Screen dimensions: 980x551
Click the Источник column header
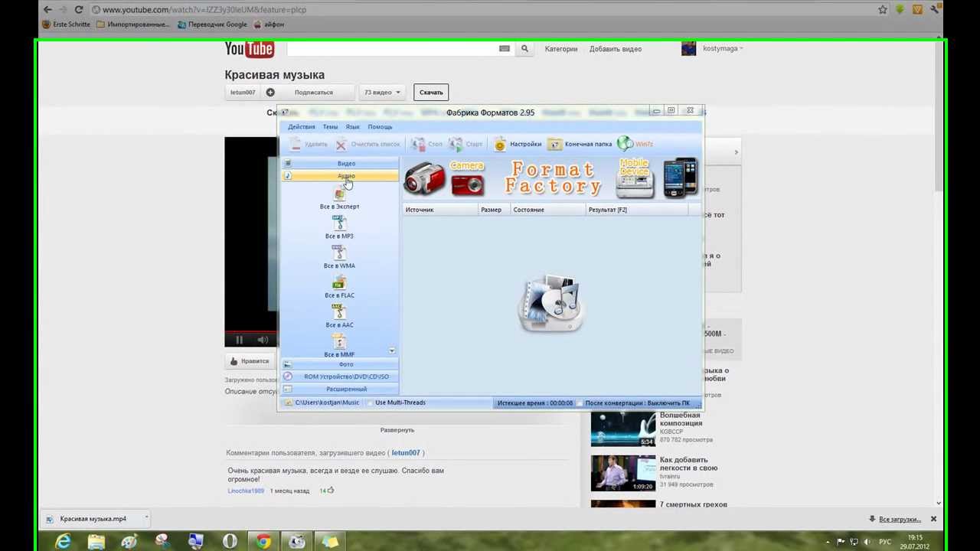(x=440, y=210)
